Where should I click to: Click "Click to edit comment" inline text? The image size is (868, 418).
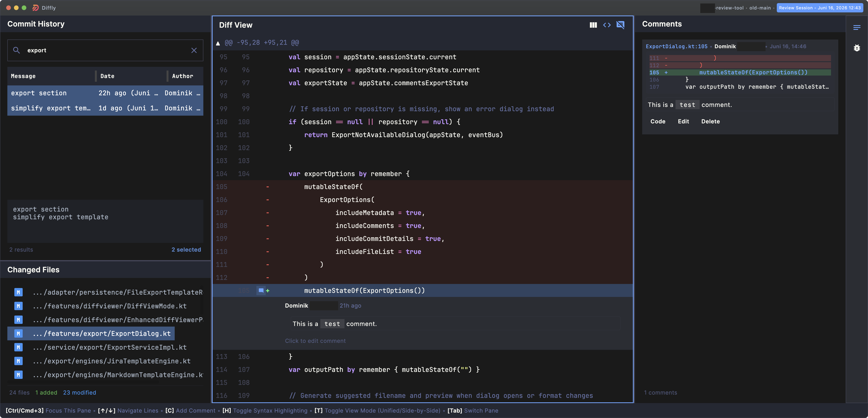(x=315, y=341)
